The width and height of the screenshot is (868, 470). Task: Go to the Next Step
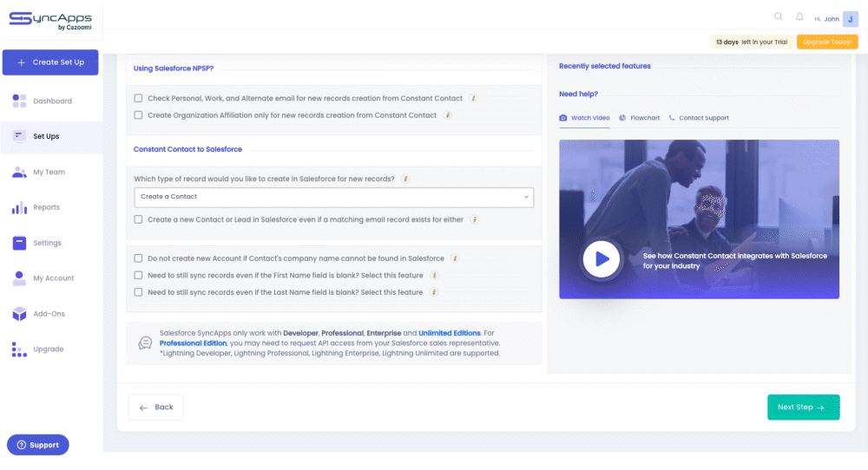tap(803, 407)
